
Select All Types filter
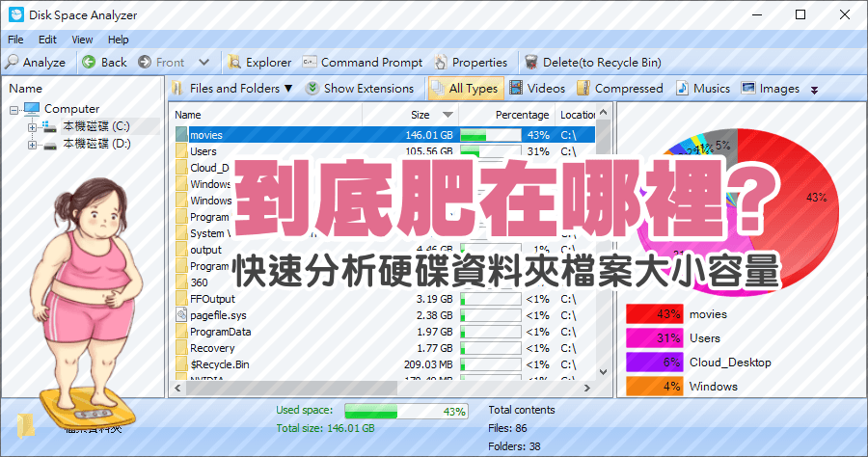click(466, 89)
